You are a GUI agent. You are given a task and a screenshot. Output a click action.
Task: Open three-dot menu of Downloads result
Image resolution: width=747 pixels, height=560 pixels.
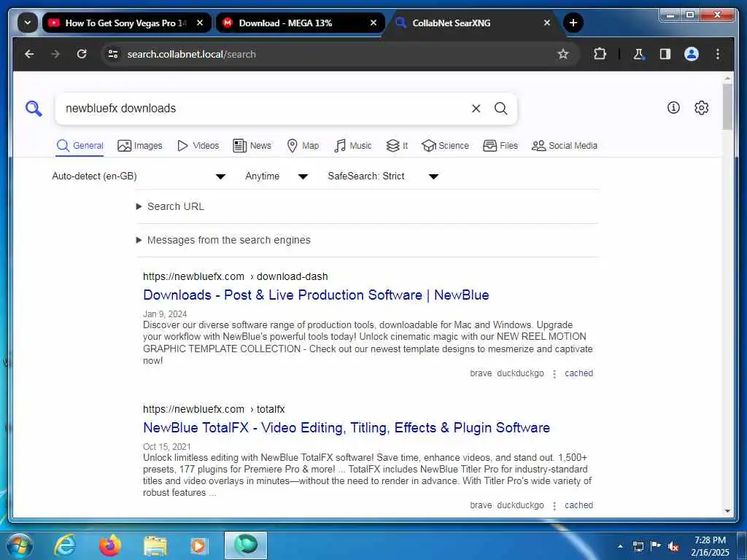coord(554,374)
